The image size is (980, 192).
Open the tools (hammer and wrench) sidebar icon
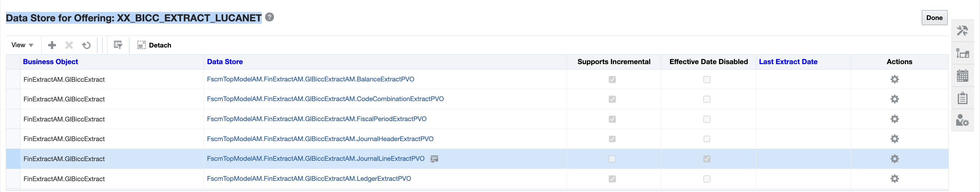coord(963,30)
